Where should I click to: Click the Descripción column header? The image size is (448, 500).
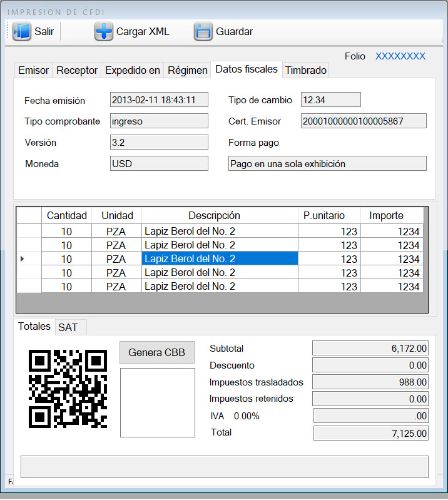(220, 215)
